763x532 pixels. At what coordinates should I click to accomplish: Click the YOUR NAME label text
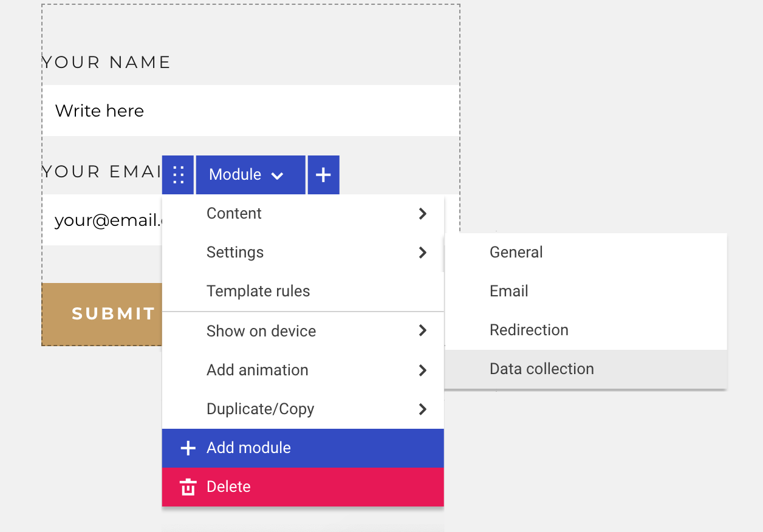[x=106, y=62]
